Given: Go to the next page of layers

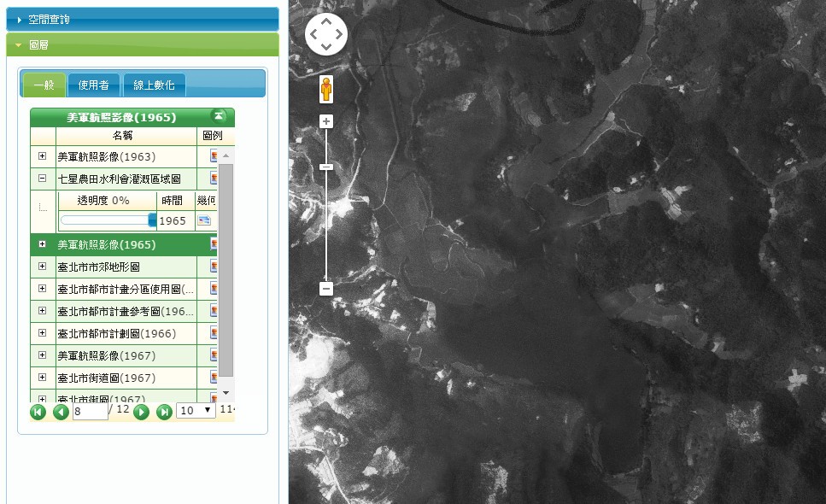Looking at the screenshot, I should (x=142, y=412).
